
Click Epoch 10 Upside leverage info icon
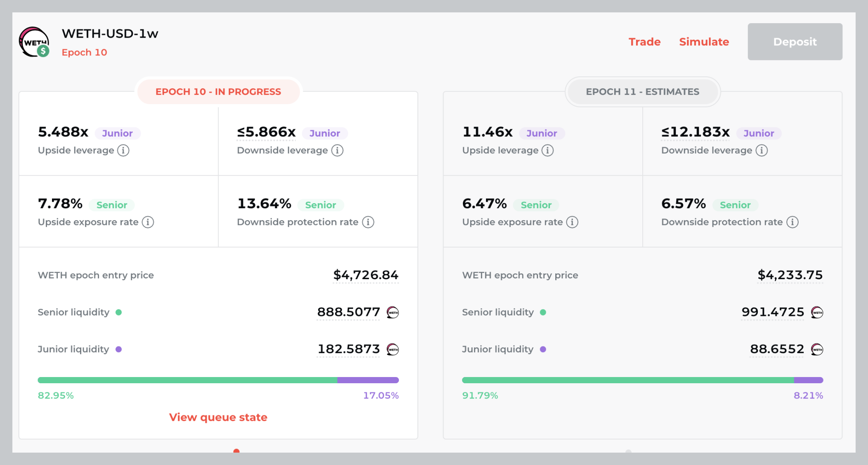123,150
